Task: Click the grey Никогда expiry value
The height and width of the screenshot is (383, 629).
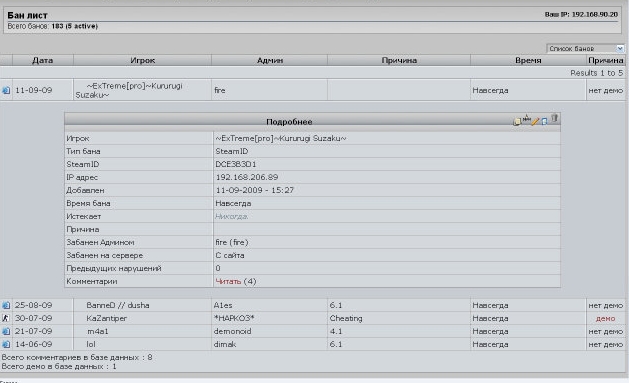Action: pyautogui.click(x=231, y=216)
